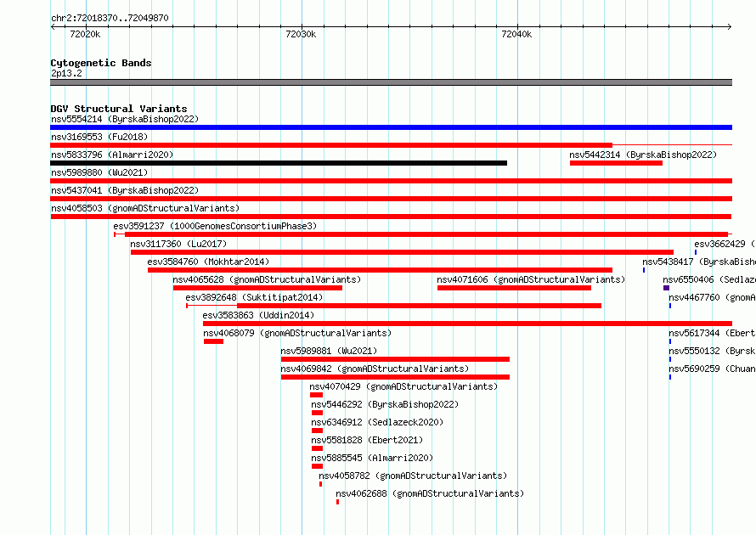Open the nsv5550132 label
Image resolution: width=756 pixels, height=535 pixels.
point(712,351)
